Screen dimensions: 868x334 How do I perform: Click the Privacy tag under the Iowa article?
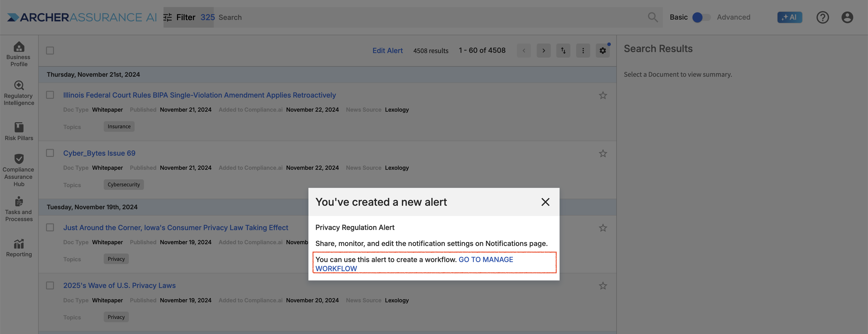coord(116,259)
